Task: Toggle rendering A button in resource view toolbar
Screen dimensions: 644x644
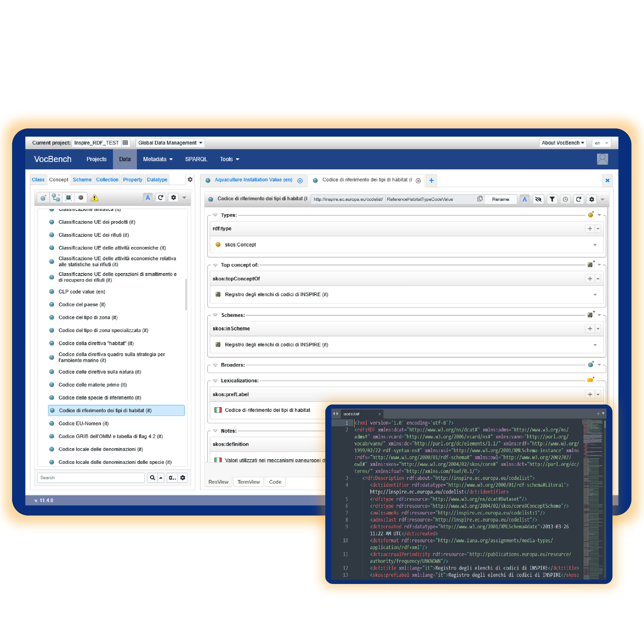Action: 525,199
